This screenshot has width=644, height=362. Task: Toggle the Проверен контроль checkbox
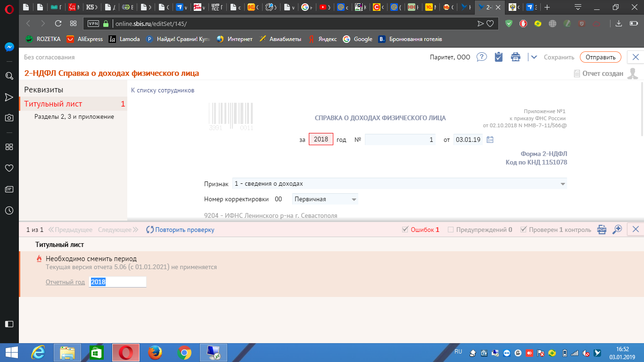[x=523, y=230]
